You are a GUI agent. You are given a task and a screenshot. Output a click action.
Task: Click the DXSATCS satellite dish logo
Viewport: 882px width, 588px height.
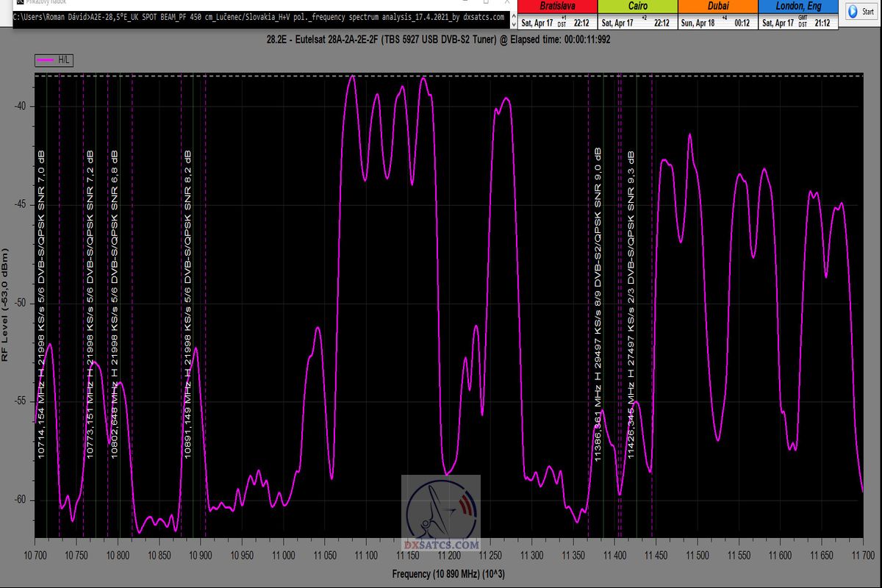click(441, 509)
